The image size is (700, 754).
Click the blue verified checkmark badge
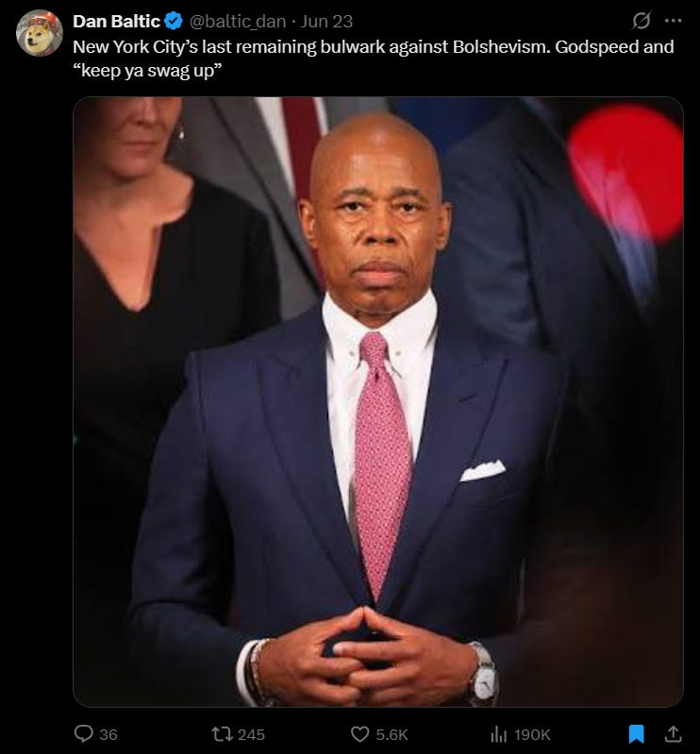click(174, 21)
